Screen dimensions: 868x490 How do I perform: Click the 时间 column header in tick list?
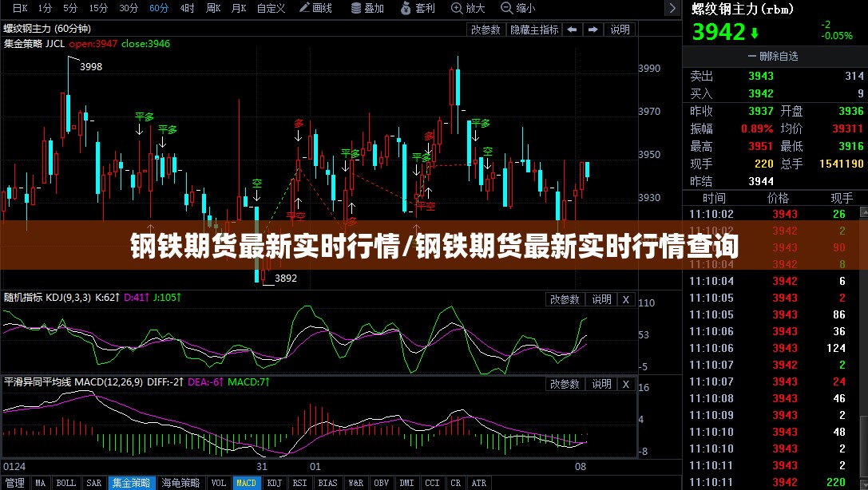coord(714,198)
